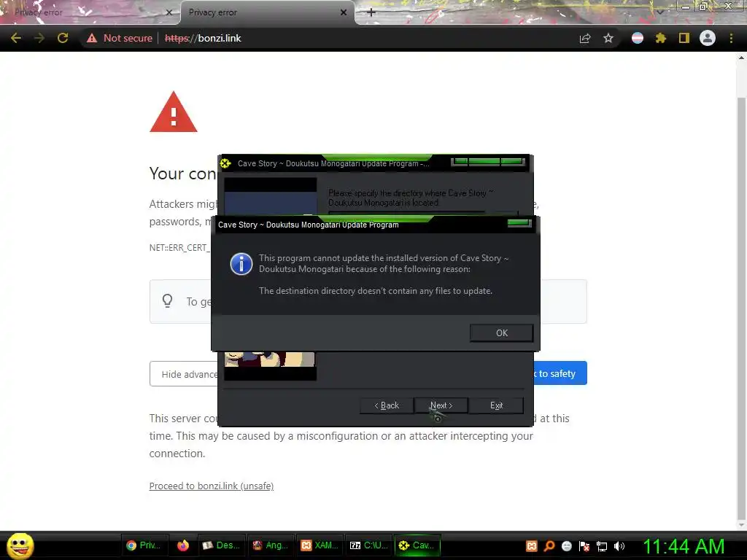
Task: Click the flag tray icon with red X
Action: [584, 545]
